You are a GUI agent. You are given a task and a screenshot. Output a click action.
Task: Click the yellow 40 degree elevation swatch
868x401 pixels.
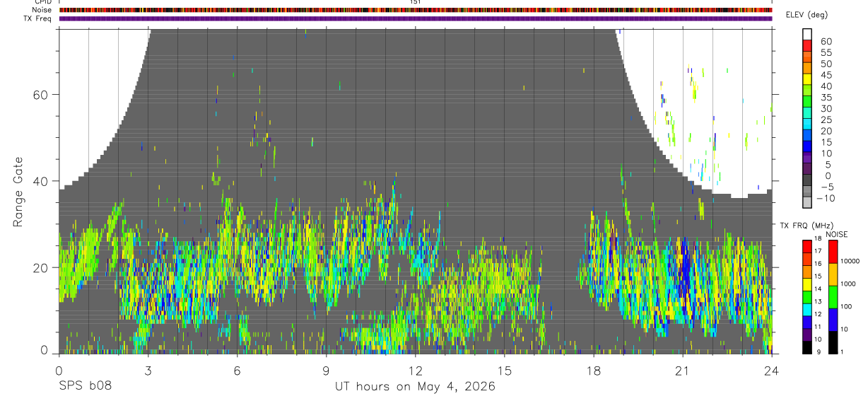tap(807, 90)
